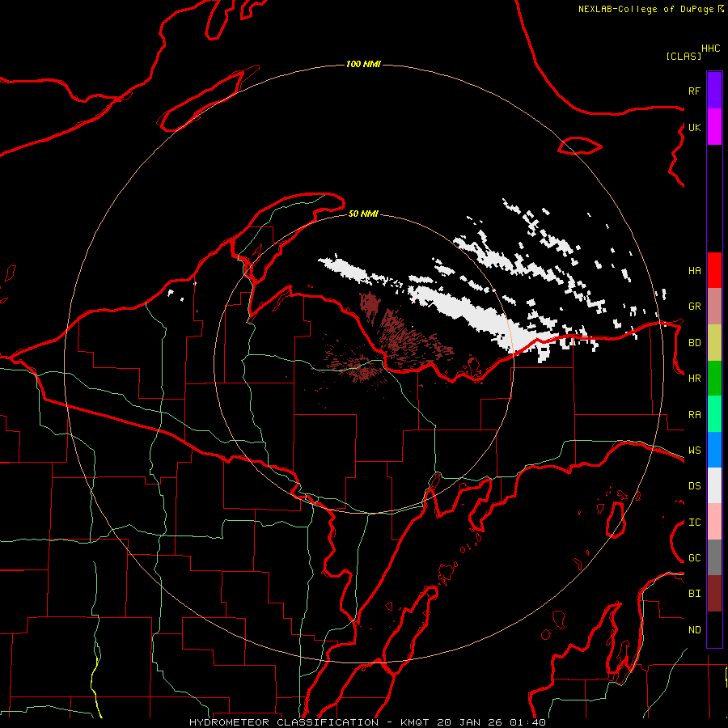The width and height of the screenshot is (728, 728).
Task: Click the '20 JAN 26' date text
Action: [x=469, y=722]
